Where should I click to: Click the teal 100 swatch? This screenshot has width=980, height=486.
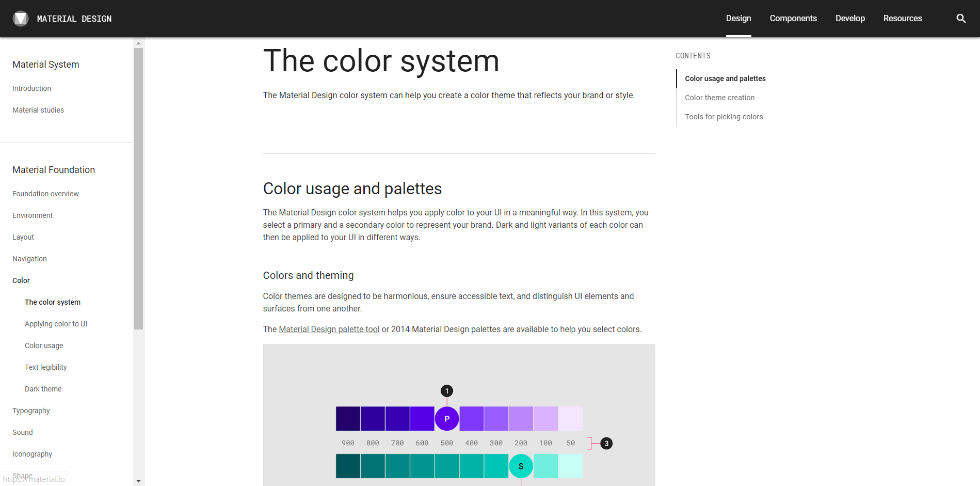pos(545,466)
